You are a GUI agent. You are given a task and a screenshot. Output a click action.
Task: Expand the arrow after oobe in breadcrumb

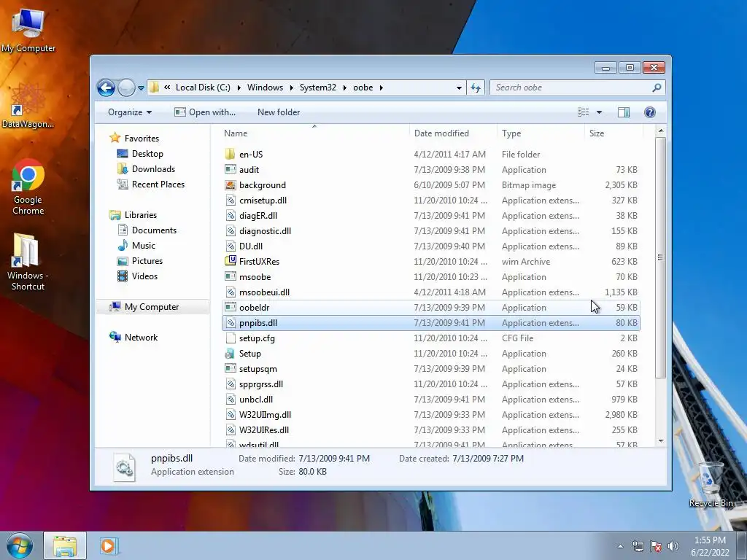[382, 87]
